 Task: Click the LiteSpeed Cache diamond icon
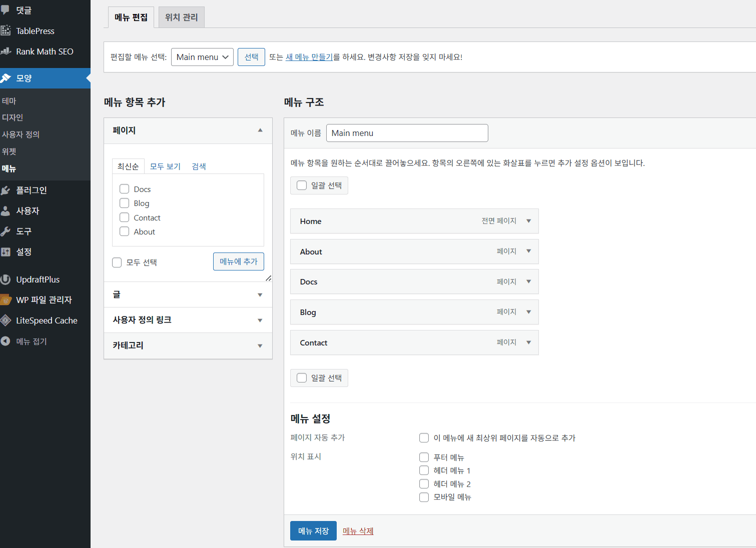(x=6, y=320)
